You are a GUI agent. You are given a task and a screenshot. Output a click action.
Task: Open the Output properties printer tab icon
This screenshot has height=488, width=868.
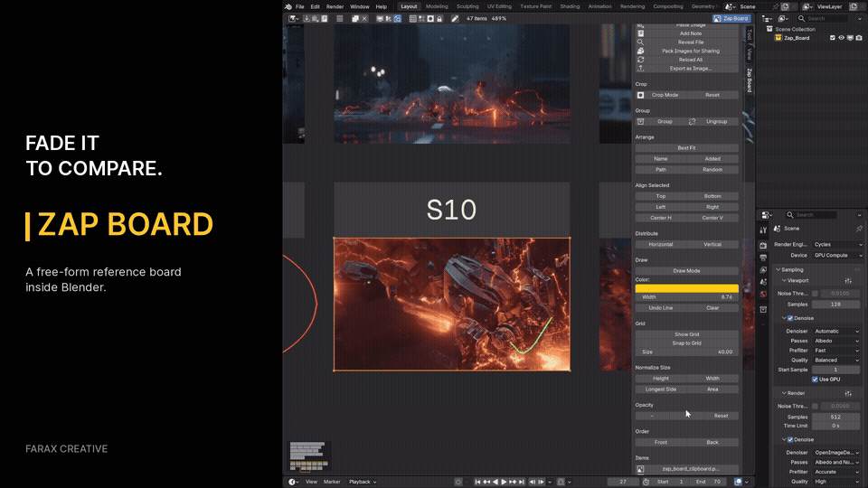tap(763, 258)
